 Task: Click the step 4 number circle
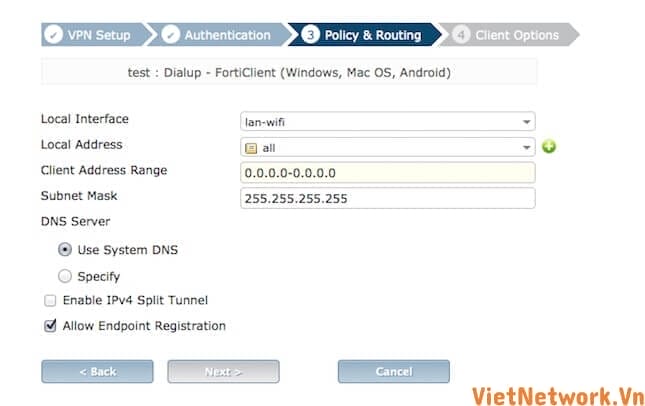click(x=461, y=35)
